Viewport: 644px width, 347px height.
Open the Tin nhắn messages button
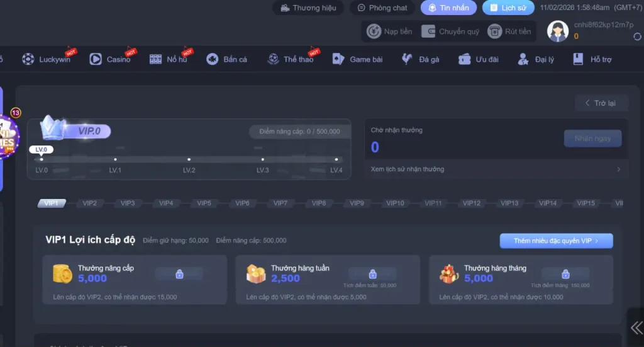(x=448, y=8)
